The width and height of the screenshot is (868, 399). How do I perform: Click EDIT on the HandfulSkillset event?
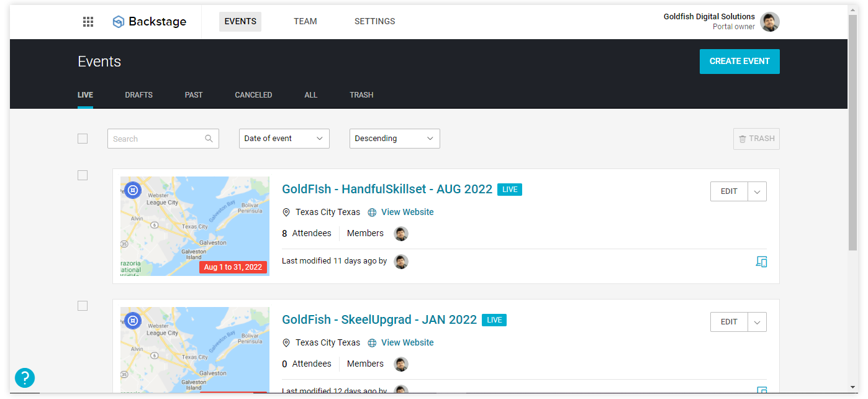[x=729, y=191]
